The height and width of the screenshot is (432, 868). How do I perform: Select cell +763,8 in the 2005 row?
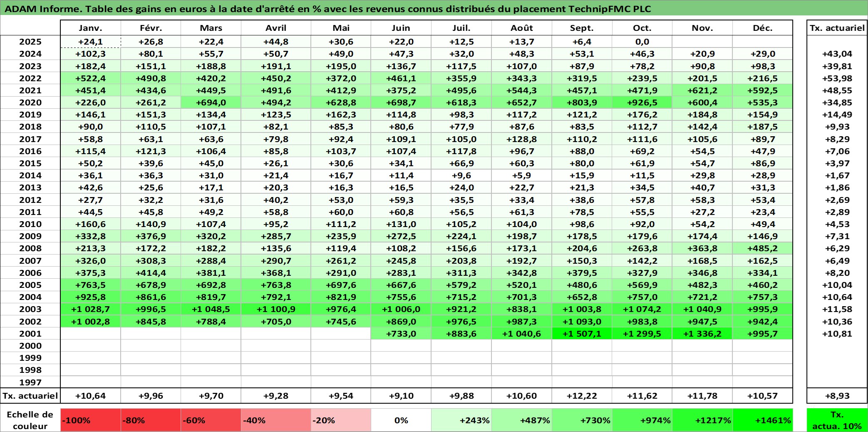(276, 285)
